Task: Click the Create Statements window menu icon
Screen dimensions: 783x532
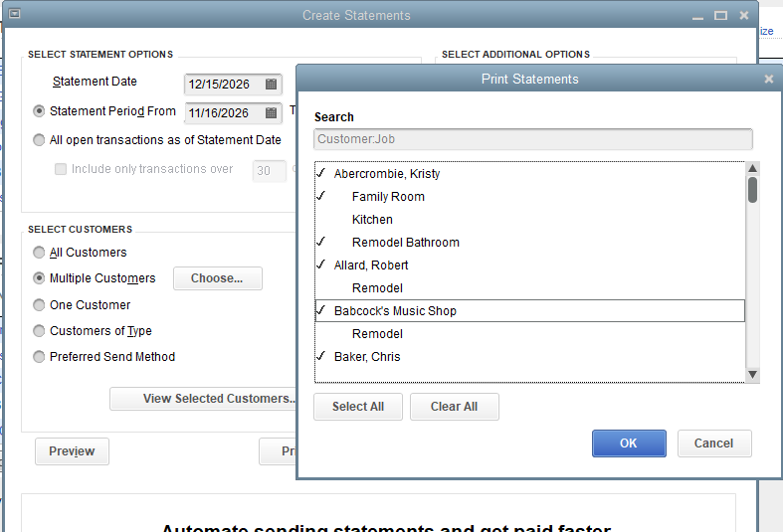Action: [14, 15]
